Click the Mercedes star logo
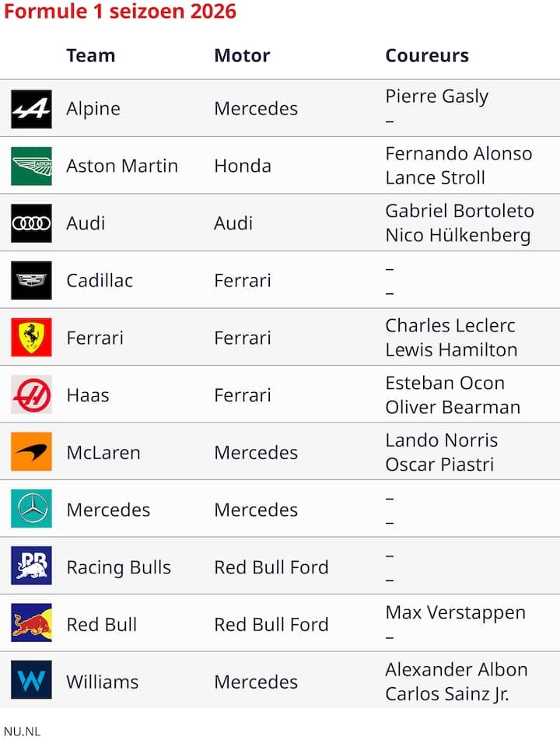This screenshot has height=747, width=560. click(31, 509)
